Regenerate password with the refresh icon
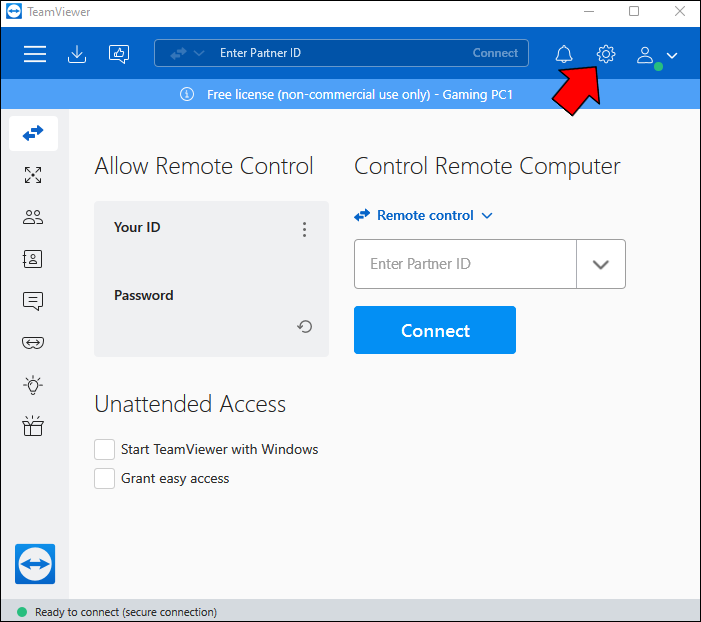The width and height of the screenshot is (701, 622). [x=305, y=326]
